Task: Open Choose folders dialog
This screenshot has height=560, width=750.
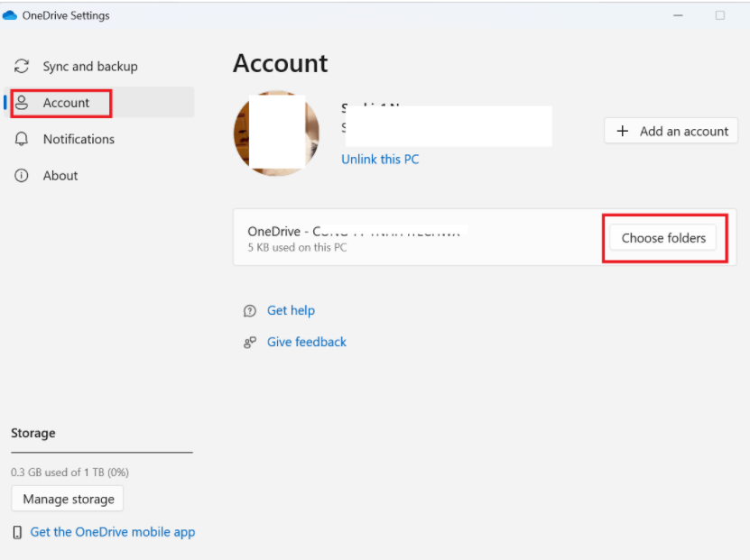Action: (663, 237)
